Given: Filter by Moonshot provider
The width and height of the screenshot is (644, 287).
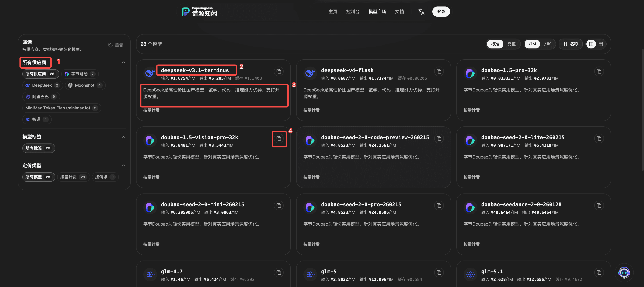Looking at the screenshot, I should (x=85, y=85).
